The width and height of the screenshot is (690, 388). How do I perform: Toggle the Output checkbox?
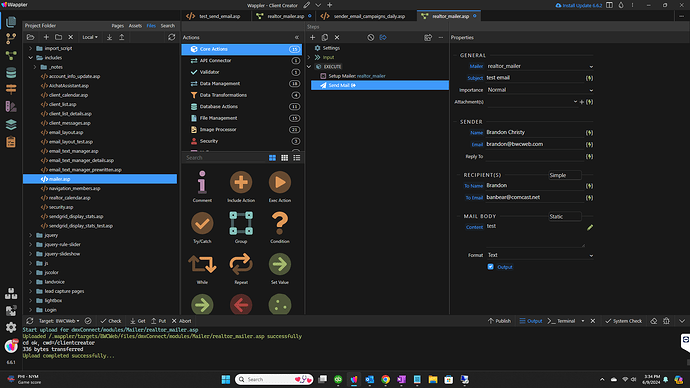(x=490, y=267)
